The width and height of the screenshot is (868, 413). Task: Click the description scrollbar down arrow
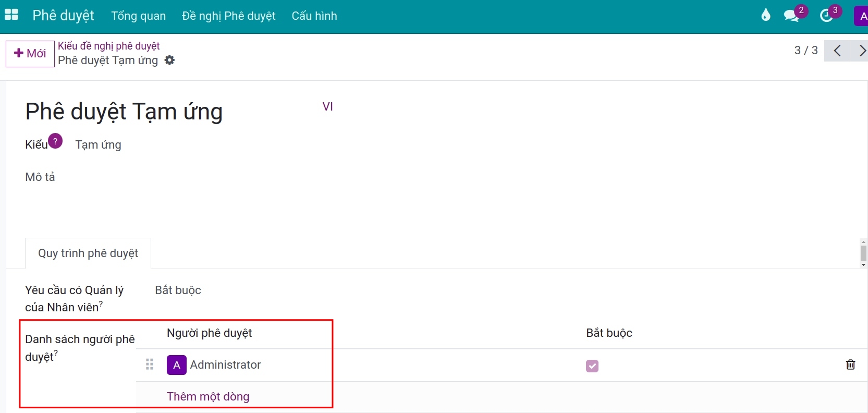click(x=863, y=265)
